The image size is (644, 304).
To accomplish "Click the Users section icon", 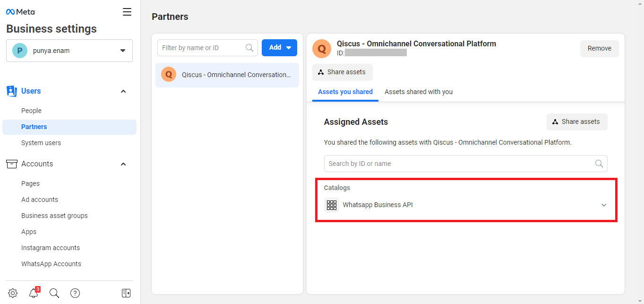I will (12, 91).
